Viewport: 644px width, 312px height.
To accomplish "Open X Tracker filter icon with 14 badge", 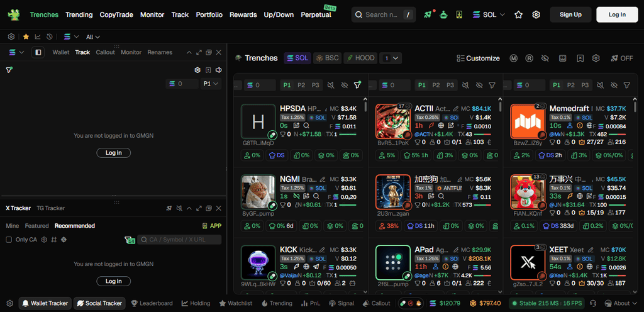I will pyautogui.click(x=130, y=240).
